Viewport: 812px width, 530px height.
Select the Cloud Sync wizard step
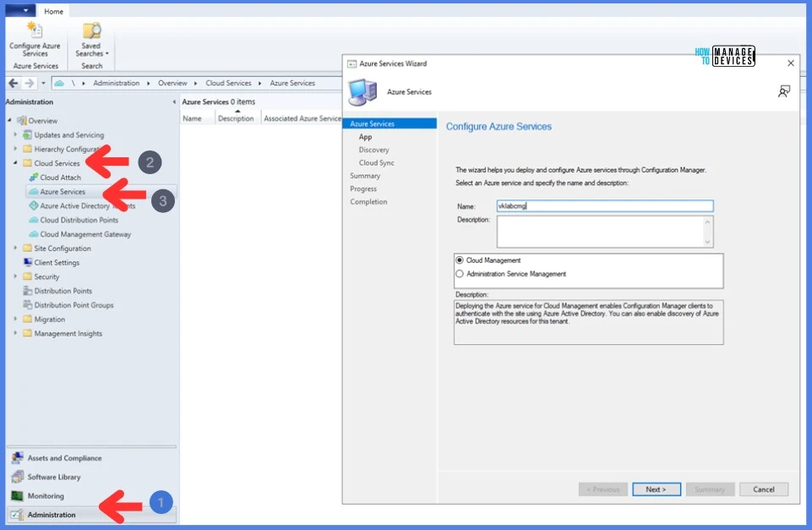tap(377, 162)
